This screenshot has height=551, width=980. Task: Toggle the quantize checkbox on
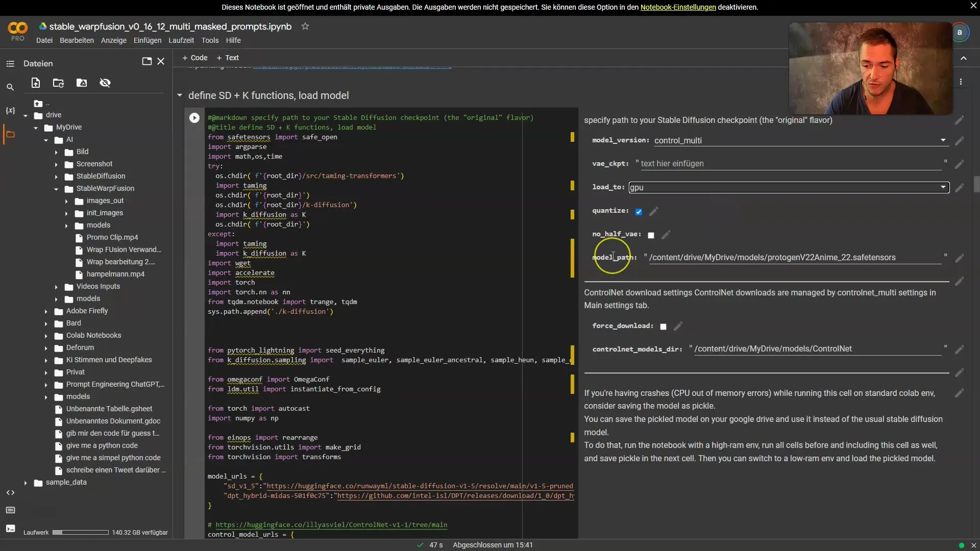[x=639, y=211]
